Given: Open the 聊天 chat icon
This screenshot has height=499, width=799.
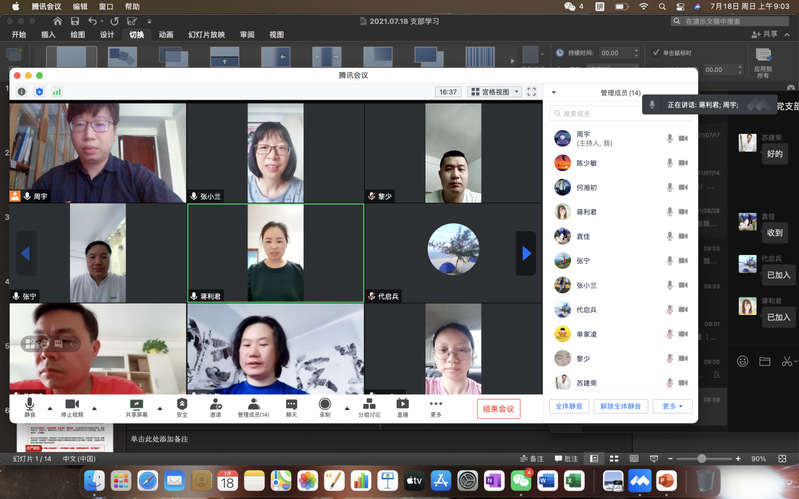Looking at the screenshot, I should coord(292,404).
